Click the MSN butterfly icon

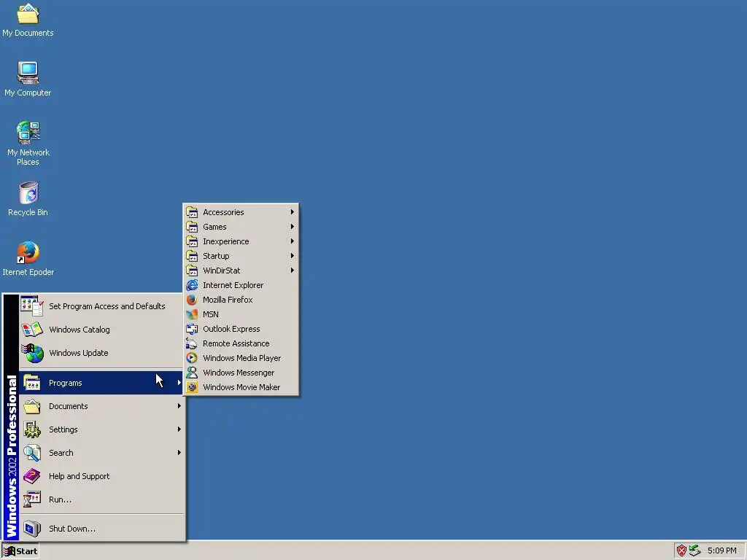(x=192, y=314)
